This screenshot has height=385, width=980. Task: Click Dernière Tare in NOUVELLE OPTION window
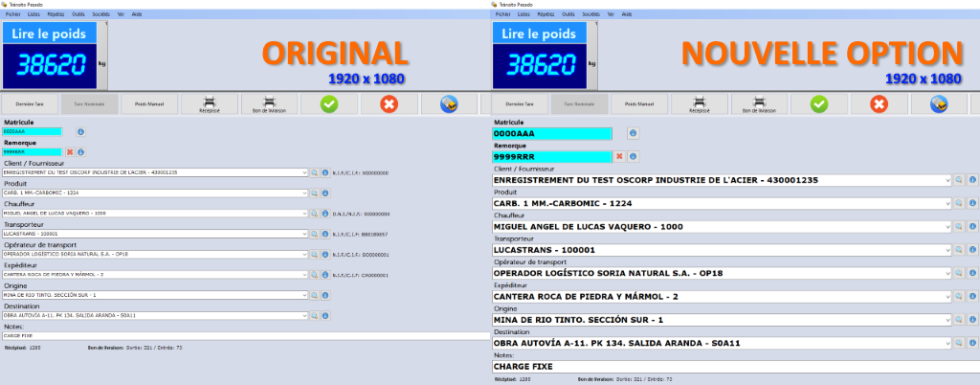point(519,103)
